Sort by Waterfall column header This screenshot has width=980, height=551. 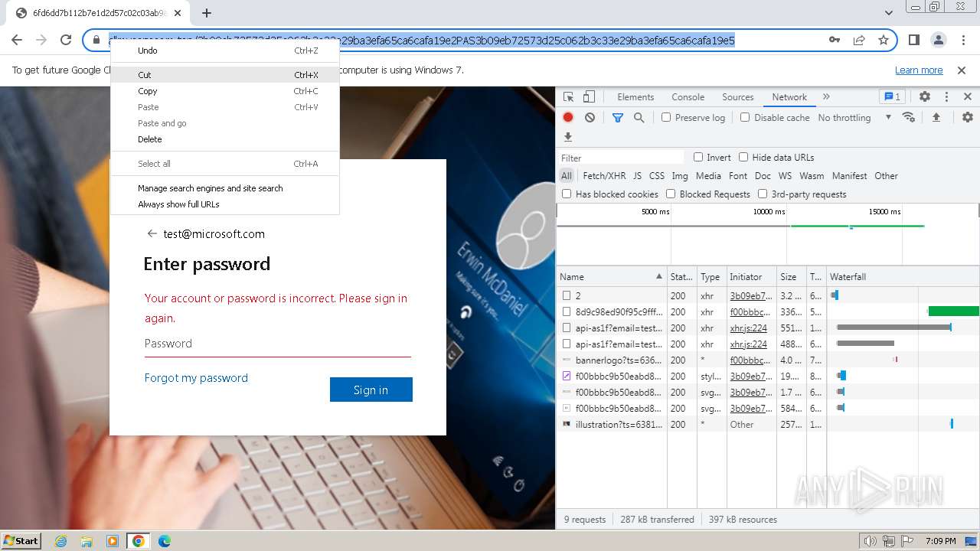pyautogui.click(x=903, y=277)
